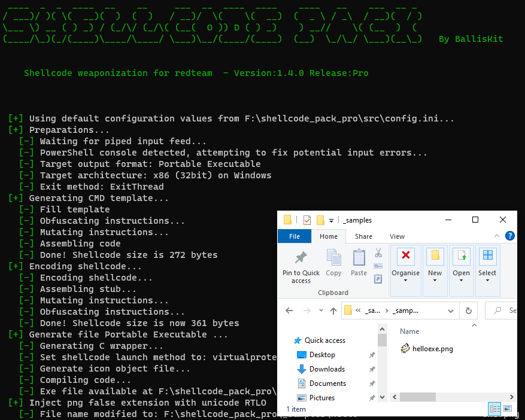Click the search magnifier icon
Viewport: 525px width, 420px height.
[497, 311]
